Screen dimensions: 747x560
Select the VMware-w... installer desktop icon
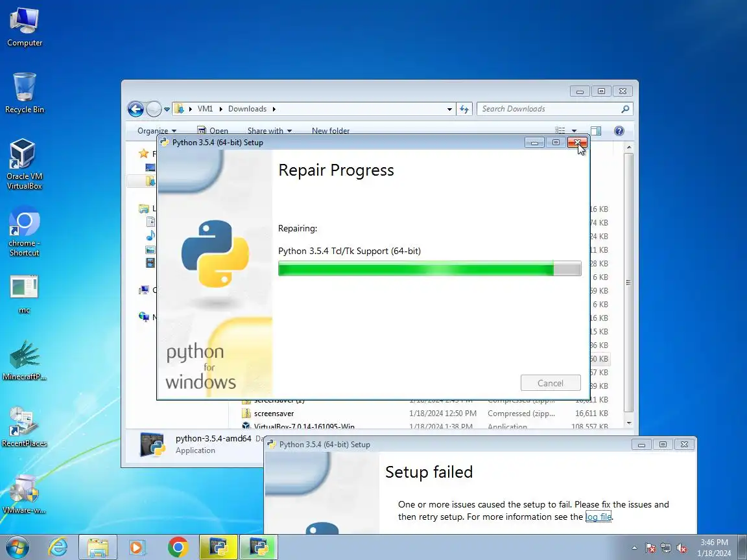click(24, 494)
